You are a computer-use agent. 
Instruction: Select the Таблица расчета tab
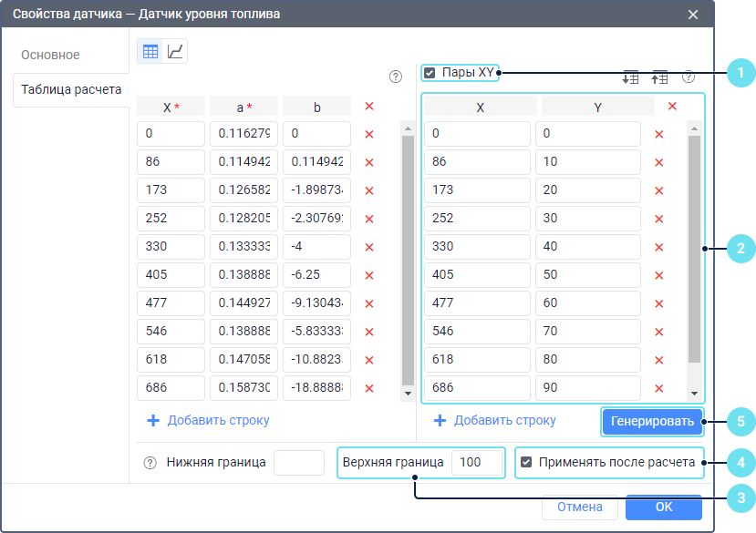pyautogui.click(x=71, y=90)
